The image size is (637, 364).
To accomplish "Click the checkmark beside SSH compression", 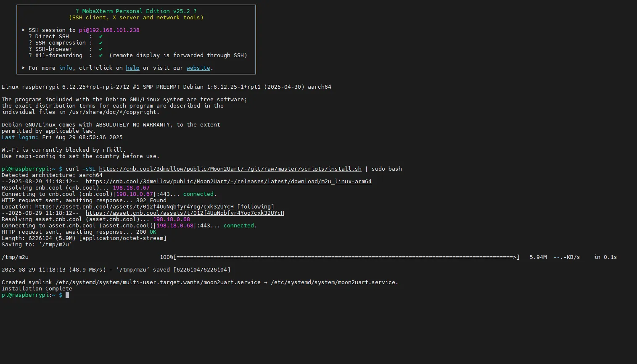I will [101, 43].
